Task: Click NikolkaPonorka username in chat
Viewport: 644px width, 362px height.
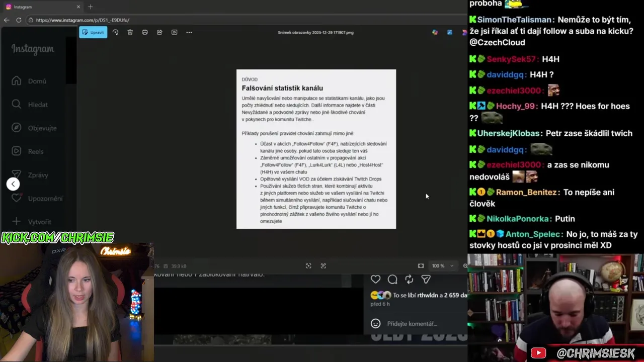Action: (x=518, y=219)
